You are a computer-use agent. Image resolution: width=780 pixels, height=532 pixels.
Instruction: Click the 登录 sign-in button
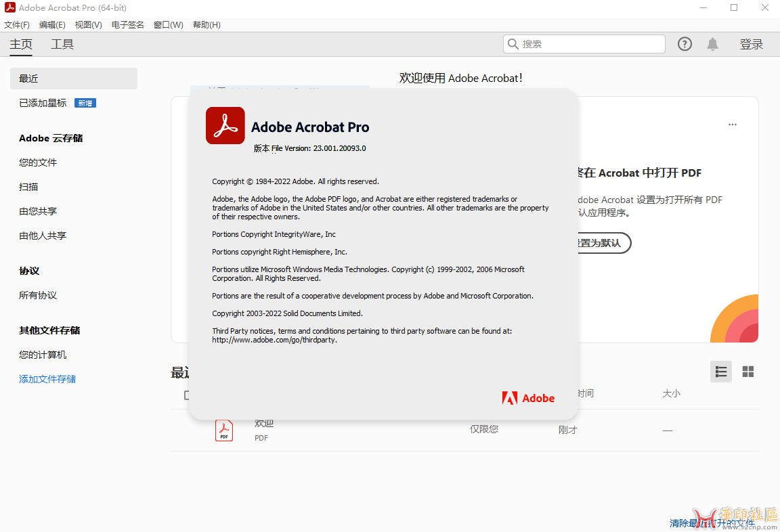click(x=751, y=44)
